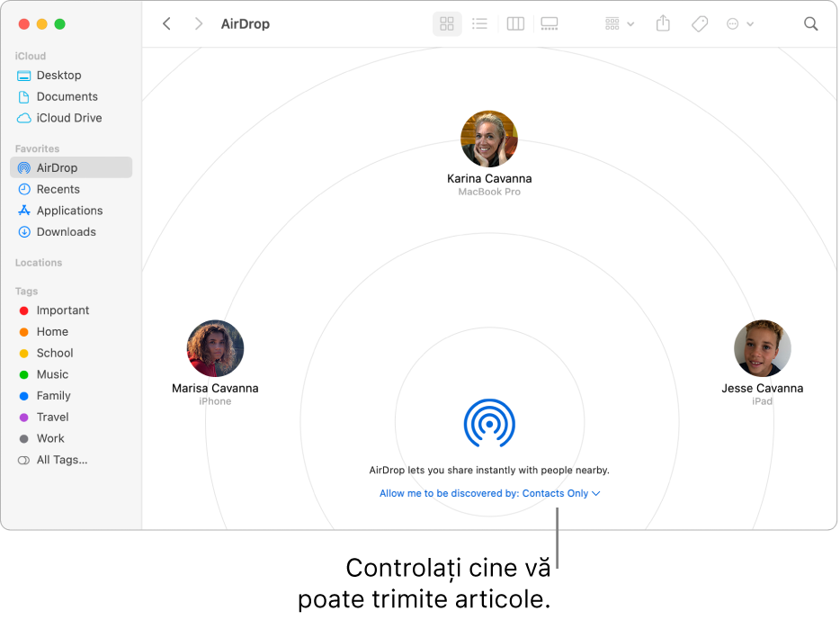The width and height of the screenshot is (840, 620).
Task: Click the green zoom window button
Action: pos(60,24)
